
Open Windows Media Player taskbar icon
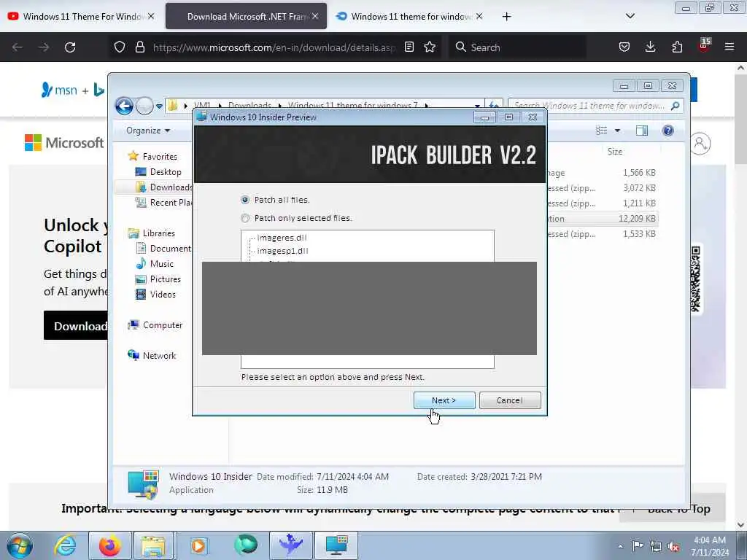(198, 545)
